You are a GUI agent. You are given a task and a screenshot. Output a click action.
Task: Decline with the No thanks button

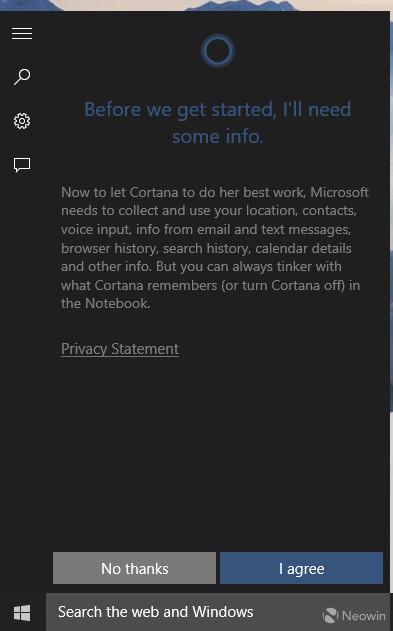coord(134,568)
